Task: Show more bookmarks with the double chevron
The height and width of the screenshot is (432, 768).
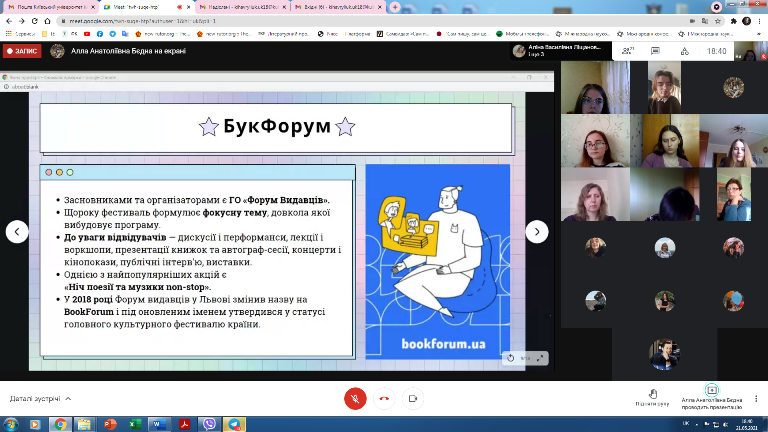Action: [760, 34]
